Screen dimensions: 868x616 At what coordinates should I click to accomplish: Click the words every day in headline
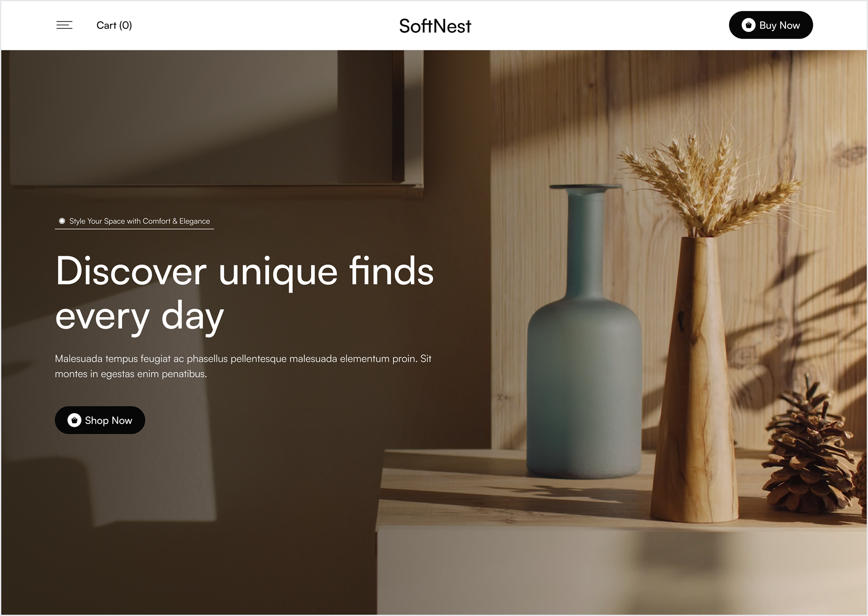[x=140, y=316]
